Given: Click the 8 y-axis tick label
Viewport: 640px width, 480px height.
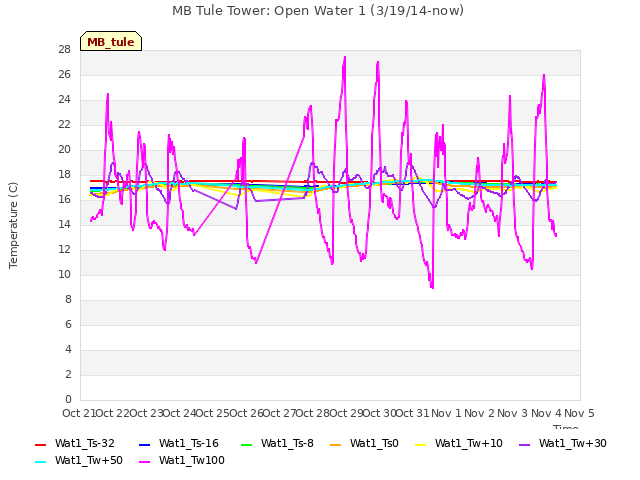Looking at the screenshot, I should [68, 299].
